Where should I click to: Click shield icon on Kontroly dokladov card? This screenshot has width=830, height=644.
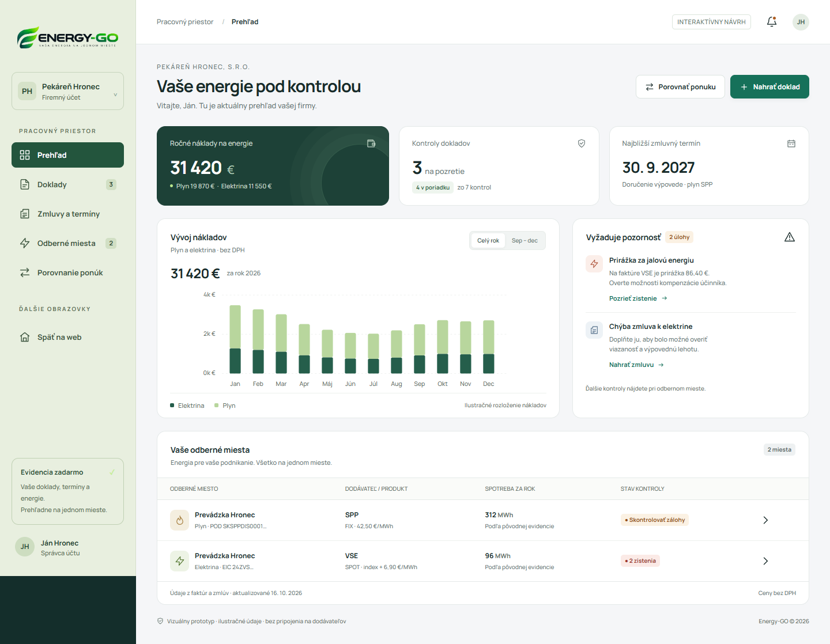click(x=582, y=143)
